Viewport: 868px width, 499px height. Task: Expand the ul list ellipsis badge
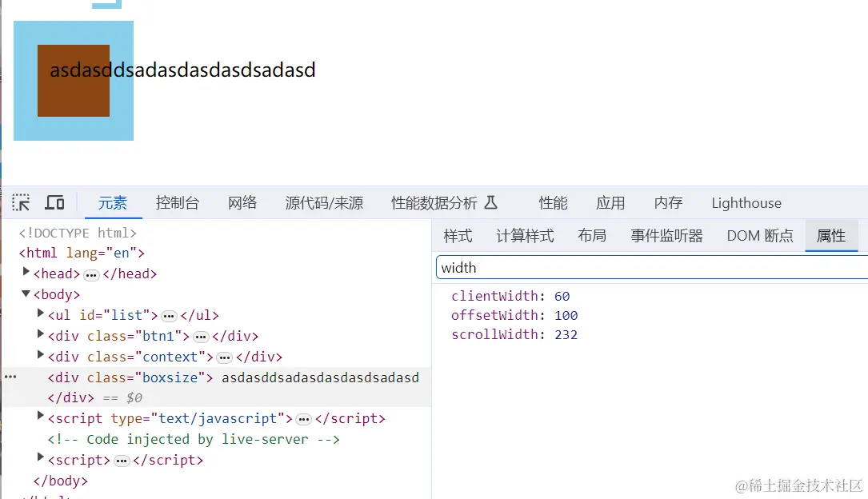pos(169,317)
